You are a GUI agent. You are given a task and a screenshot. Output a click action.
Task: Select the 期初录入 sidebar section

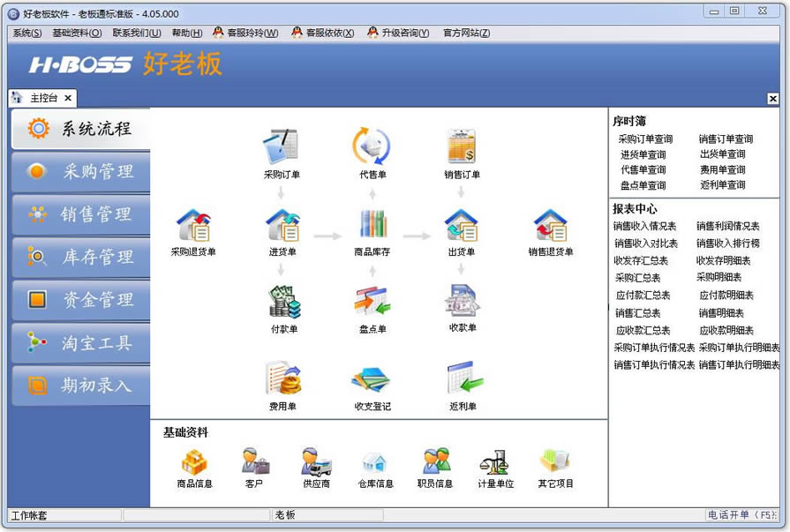point(80,386)
